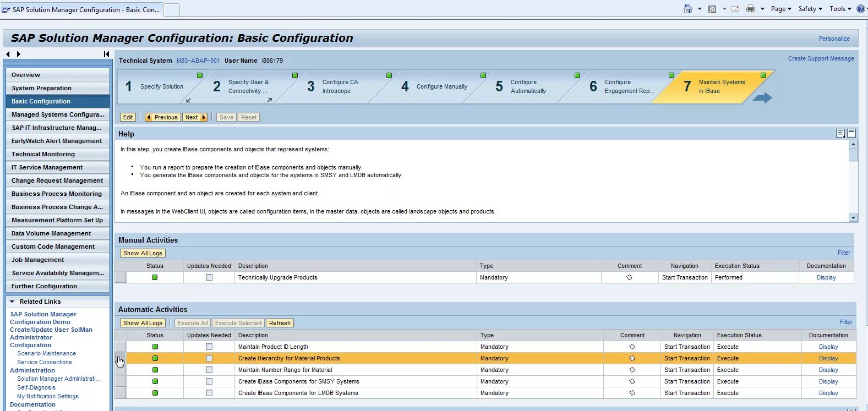Toggle Updates Needed for Maintain Product ID Length
The image size is (868, 411).
click(x=209, y=347)
